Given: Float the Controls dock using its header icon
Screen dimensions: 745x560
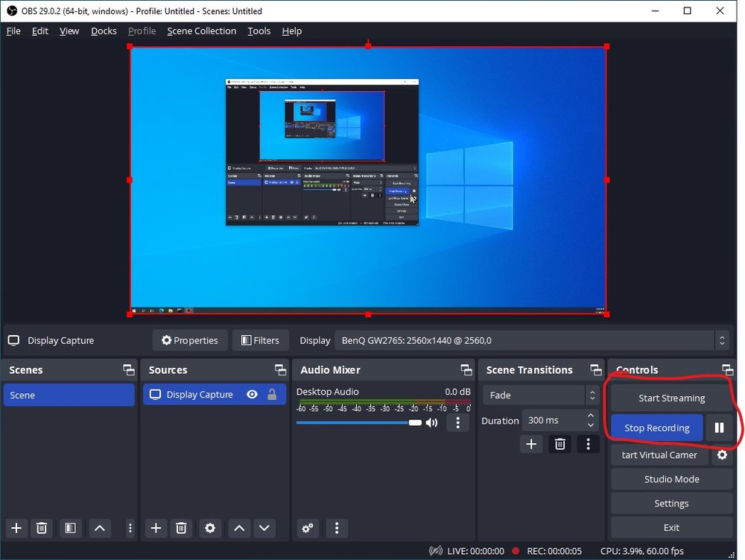Looking at the screenshot, I should [x=727, y=370].
